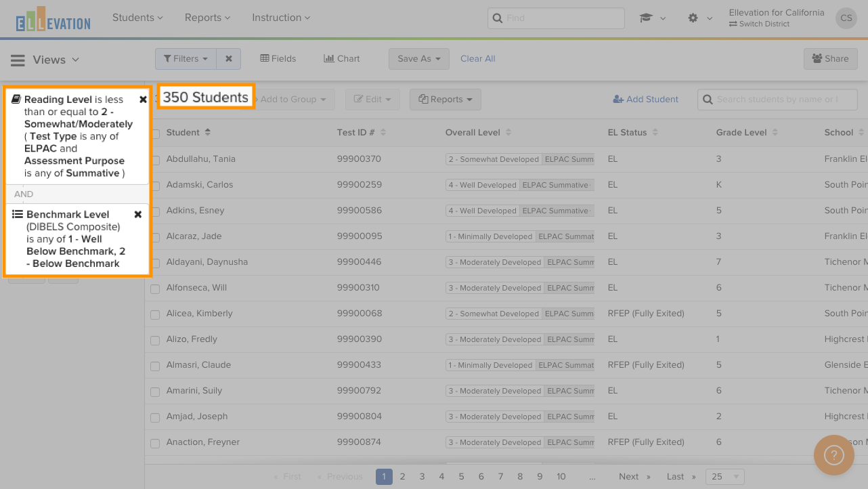Open the Instruction menu
Viewport: 868px width, 489px height.
281,18
